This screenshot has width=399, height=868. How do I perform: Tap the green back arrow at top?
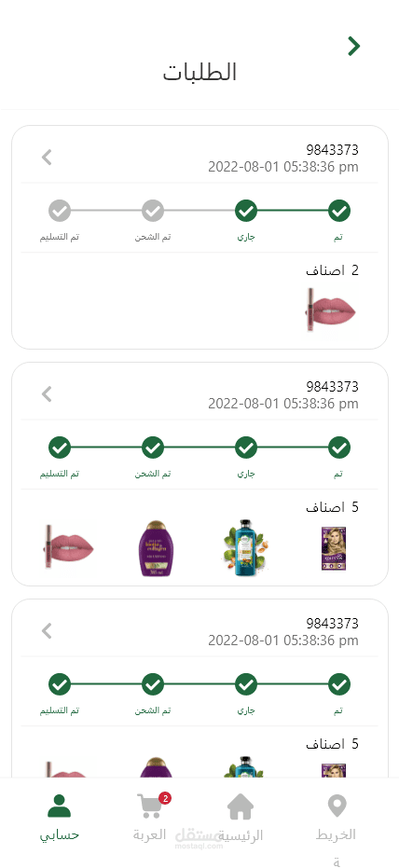(353, 46)
